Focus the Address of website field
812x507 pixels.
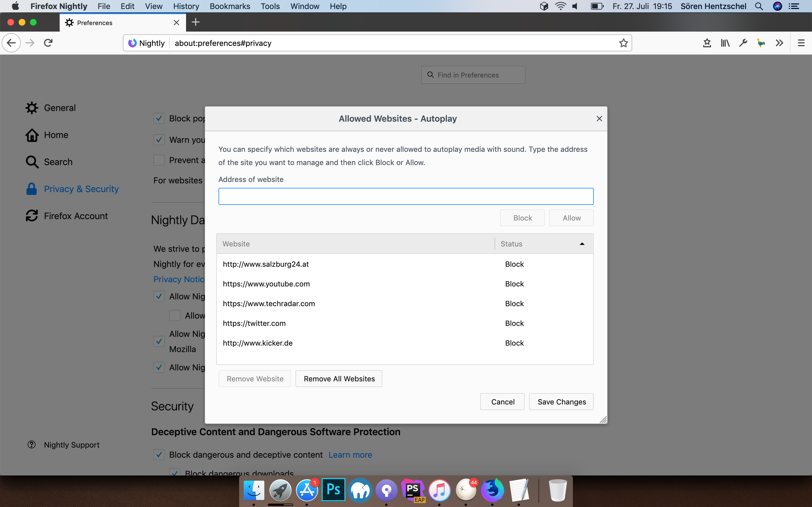(x=406, y=196)
